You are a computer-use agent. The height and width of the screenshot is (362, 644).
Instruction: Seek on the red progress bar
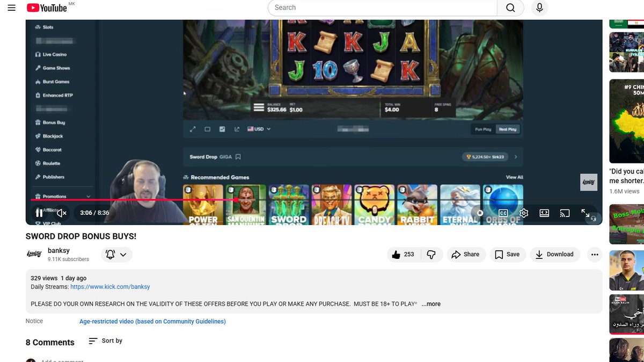click(314, 200)
